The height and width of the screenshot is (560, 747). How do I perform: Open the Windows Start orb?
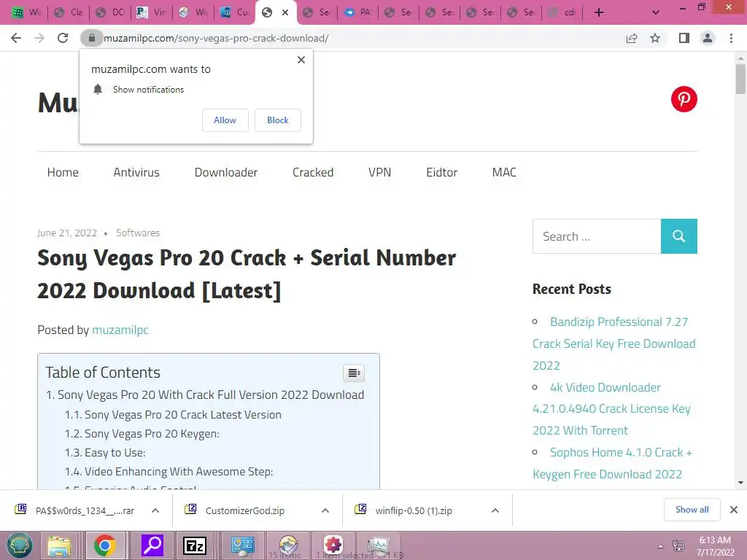pos(20,545)
